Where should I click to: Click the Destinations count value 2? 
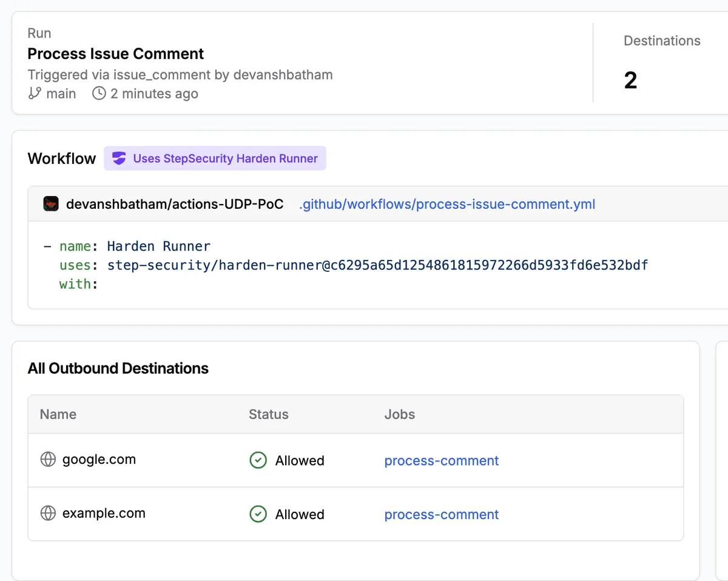coord(631,80)
